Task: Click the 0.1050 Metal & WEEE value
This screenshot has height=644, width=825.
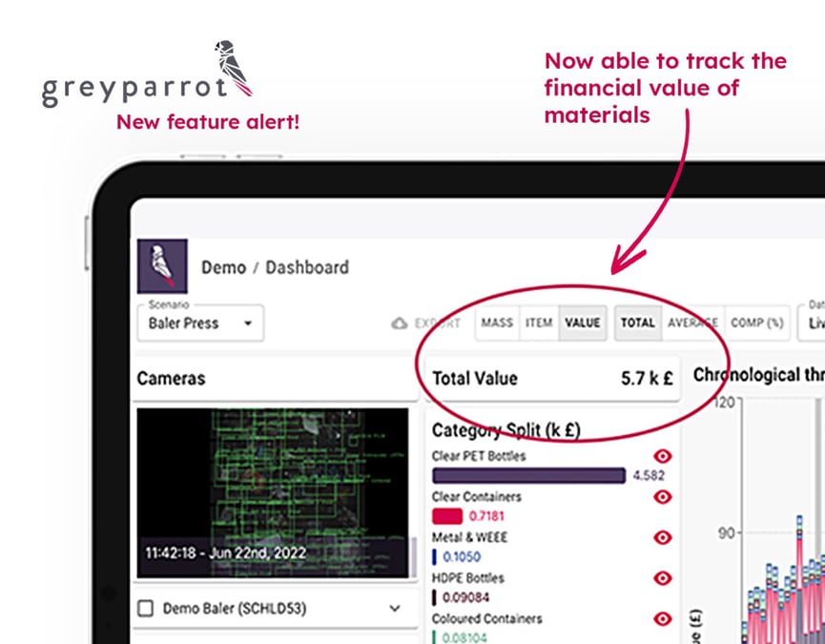Action: pos(462,556)
